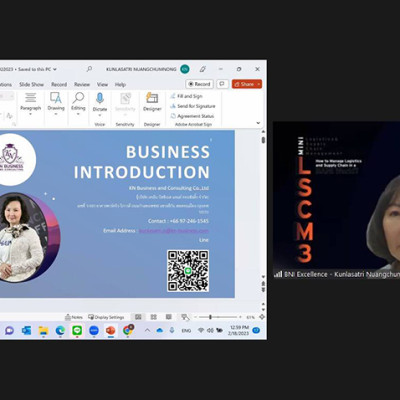Screen dimensions: 400x400
Task: Open Chrome from the taskbar
Action: (x=128, y=330)
